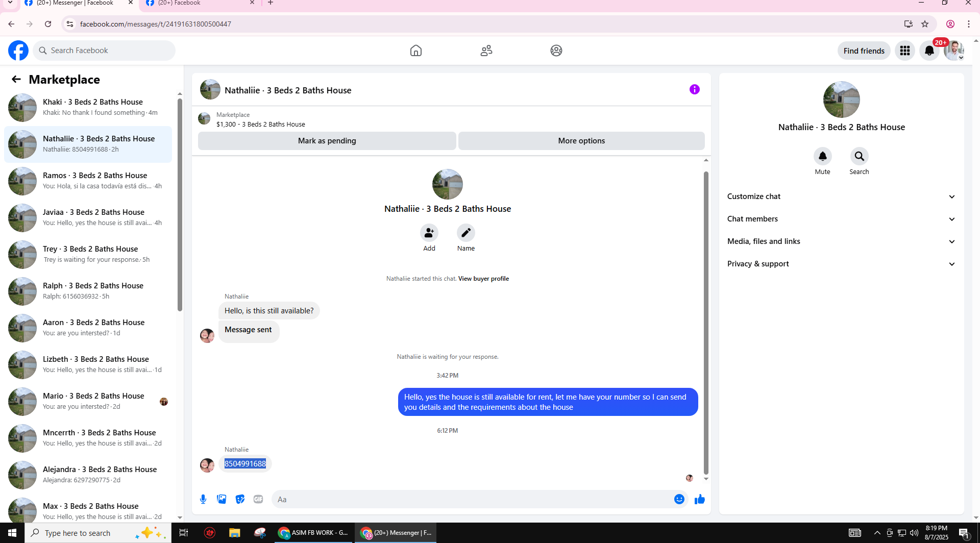Screen dimensions: 980x543
Task: Click the Facebook logo icon
Action: [18, 51]
